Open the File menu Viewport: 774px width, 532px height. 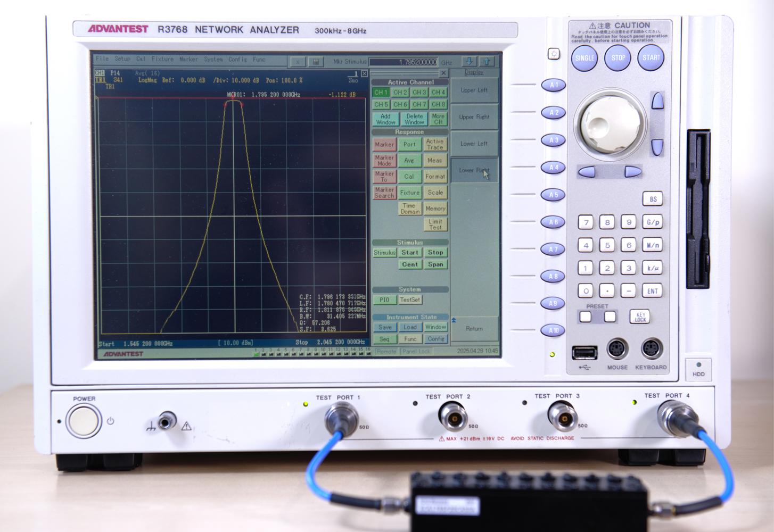(102, 59)
